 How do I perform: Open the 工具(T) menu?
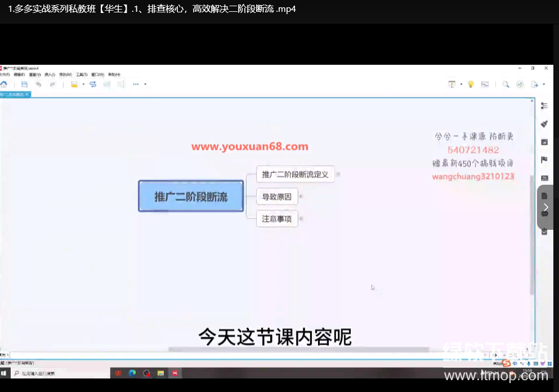pyautogui.click(x=81, y=74)
